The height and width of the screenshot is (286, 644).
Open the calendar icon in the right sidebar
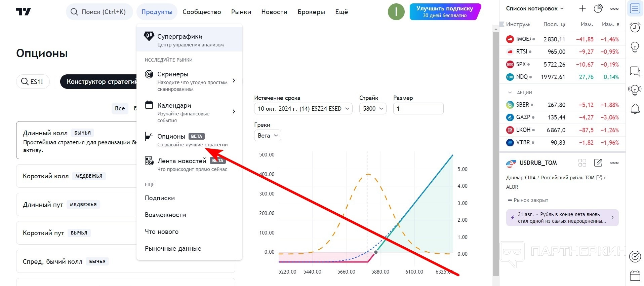(x=635, y=276)
